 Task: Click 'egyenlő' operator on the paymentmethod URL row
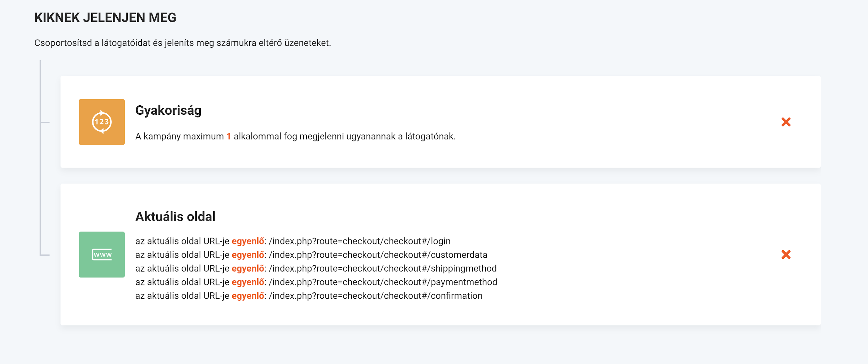(x=248, y=282)
